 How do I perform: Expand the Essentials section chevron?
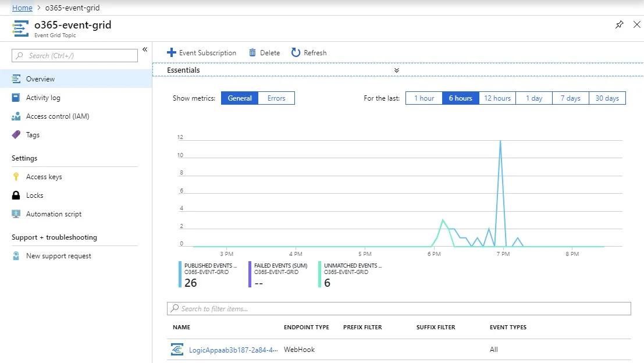397,70
